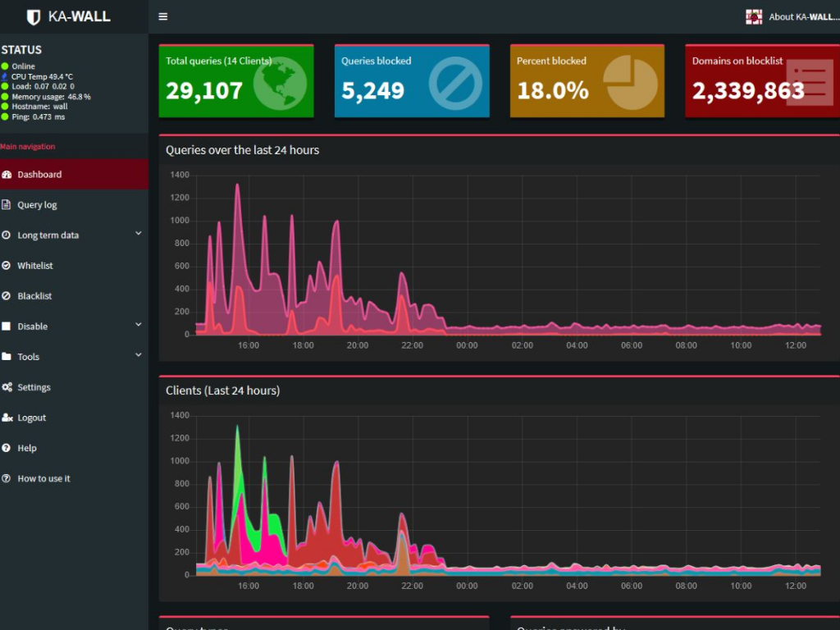The image size is (840, 630).
Task: Click the Clients (Last 24 hours) heading
Action: pyautogui.click(x=223, y=390)
